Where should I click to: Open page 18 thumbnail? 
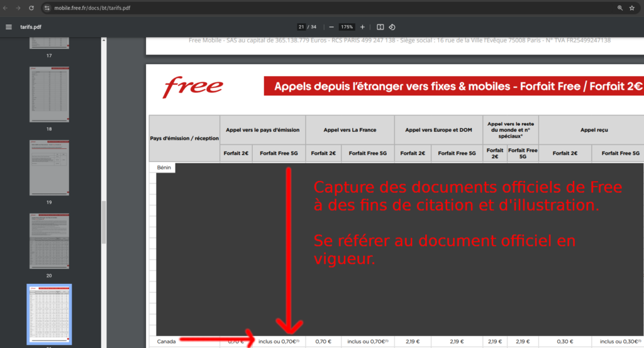tap(49, 94)
